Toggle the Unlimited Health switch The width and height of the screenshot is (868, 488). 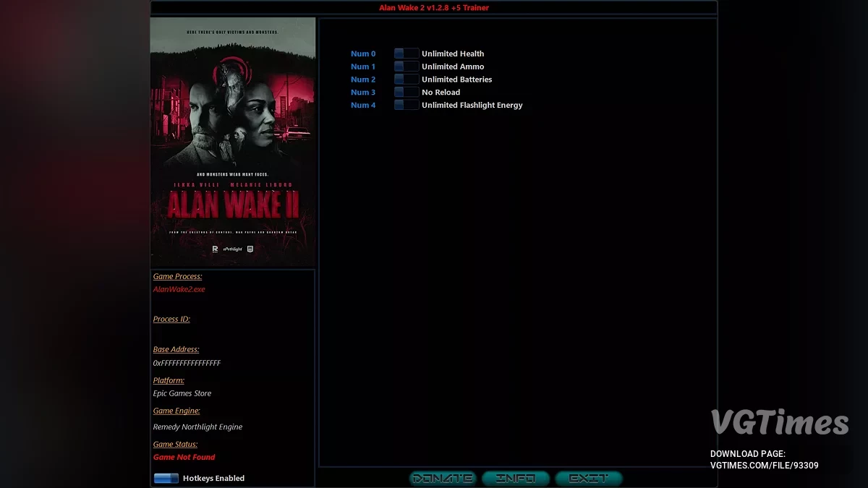click(x=407, y=53)
